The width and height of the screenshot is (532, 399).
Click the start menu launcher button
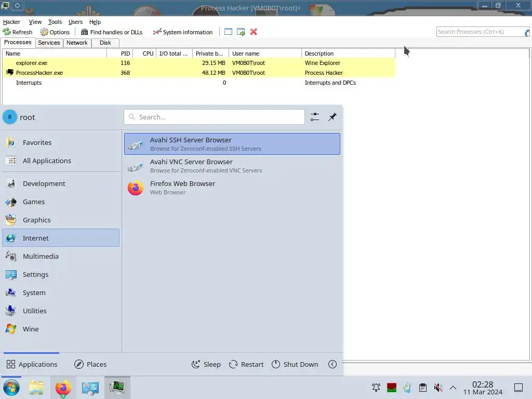click(11, 388)
